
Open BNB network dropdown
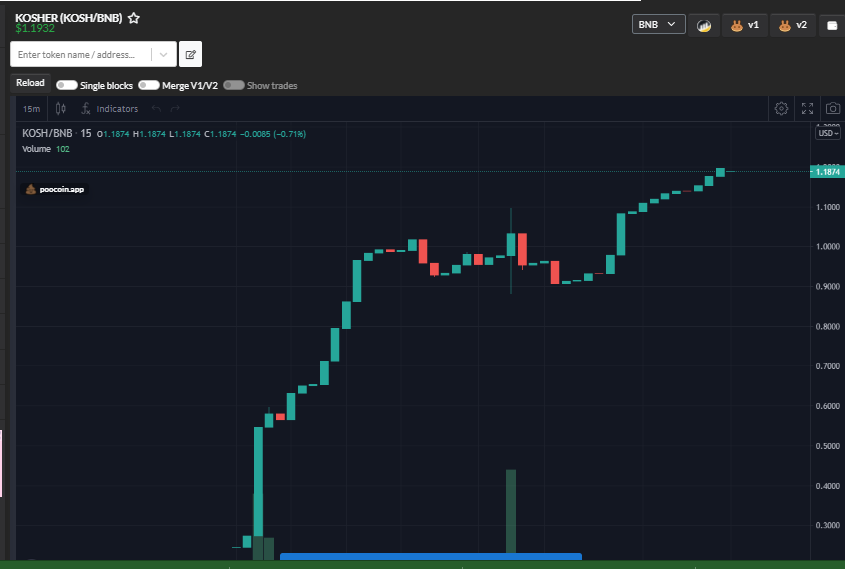pyautogui.click(x=659, y=24)
